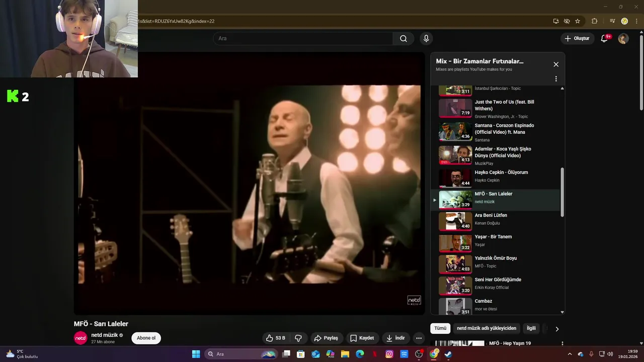
Task: Dislike the video with thumbs down
Action: pyautogui.click(x=298, y=338)
